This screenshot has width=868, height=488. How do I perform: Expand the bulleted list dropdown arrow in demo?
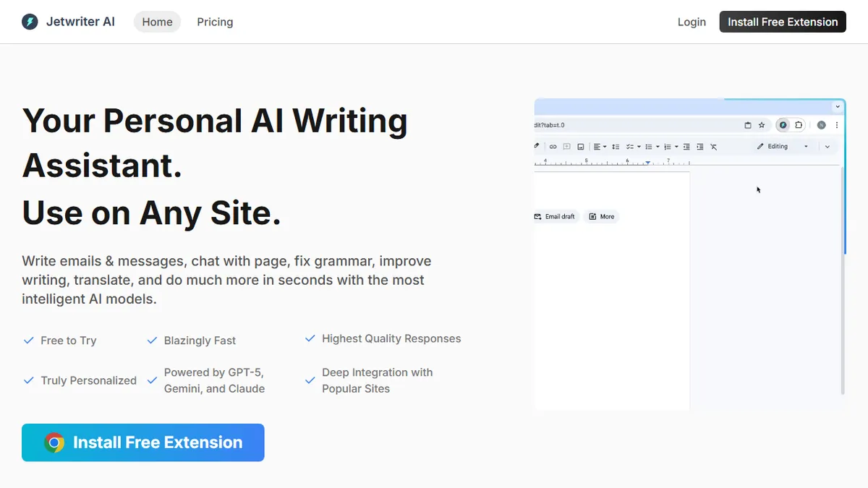[658, 147]
